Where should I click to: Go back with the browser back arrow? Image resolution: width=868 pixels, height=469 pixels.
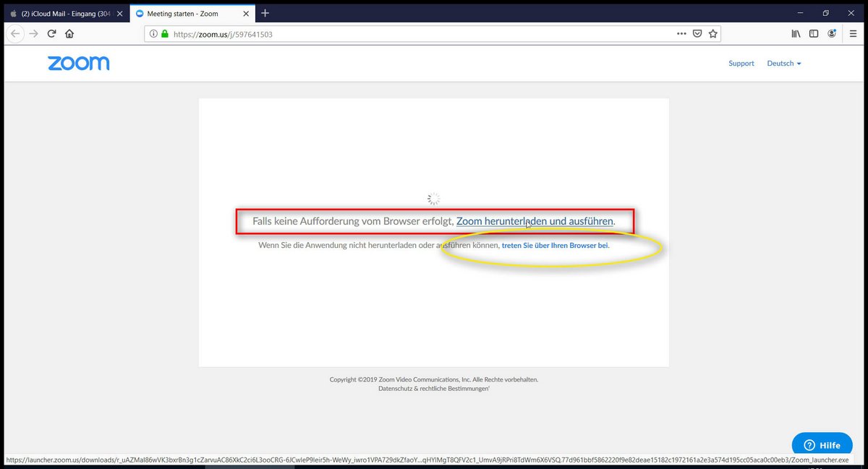click(15, 33)
